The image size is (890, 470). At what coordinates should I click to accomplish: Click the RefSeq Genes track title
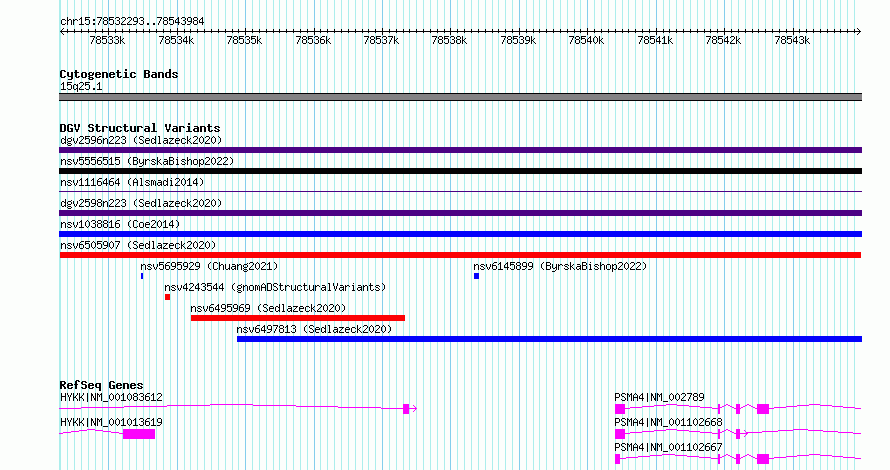coord(102,385)
